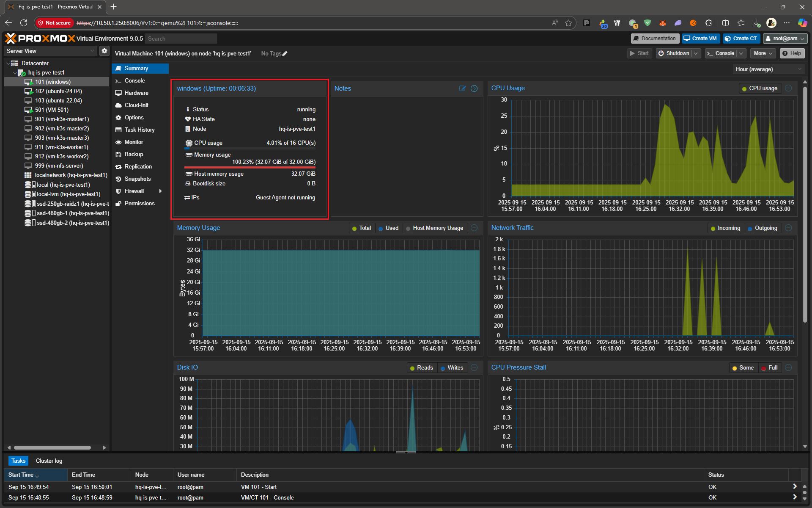The image size is (812, 508).
Task: Bookmark this page with star icon
Action: pyautogui.click(x=568, y=23)
